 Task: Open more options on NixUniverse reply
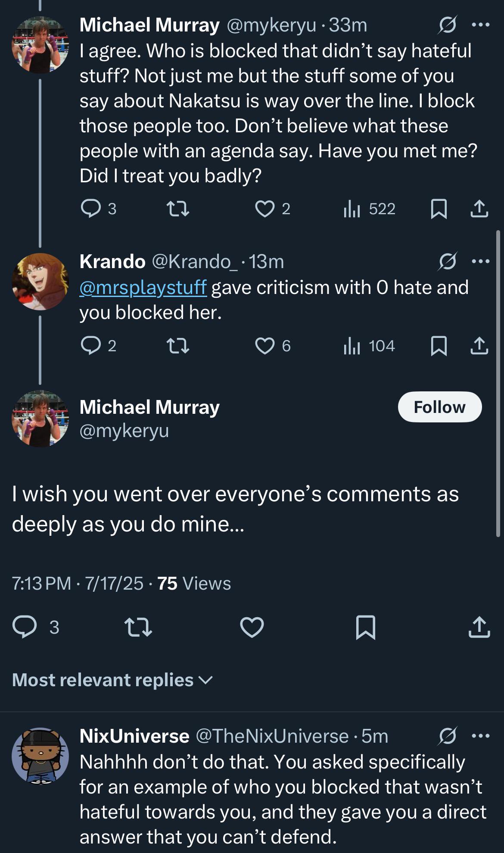pos(481,736)
